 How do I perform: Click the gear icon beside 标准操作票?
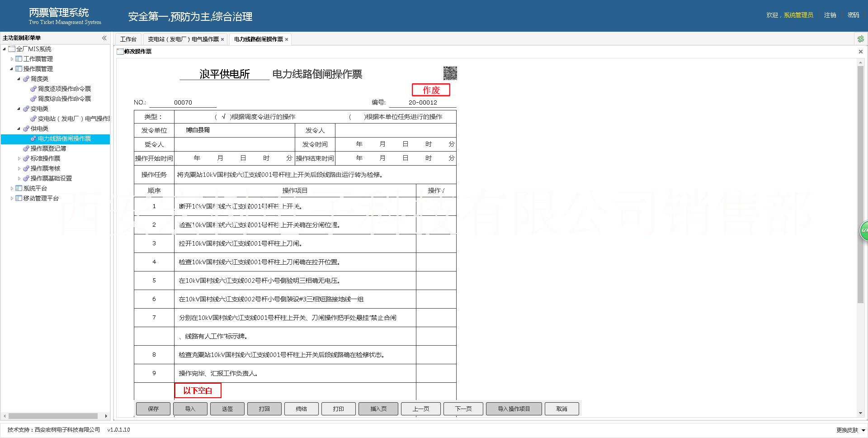coord(26,158)
